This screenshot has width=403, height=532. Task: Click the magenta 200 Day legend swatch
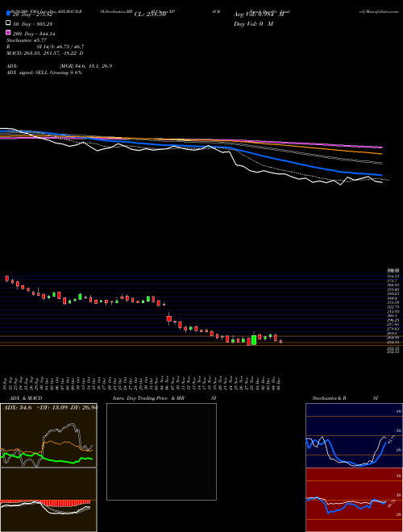coord(8,33)
